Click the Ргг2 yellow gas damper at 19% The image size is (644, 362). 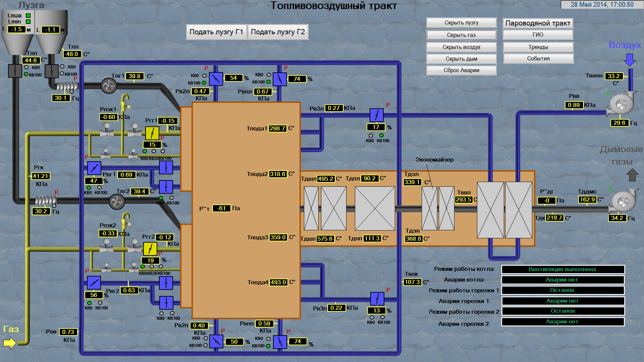click(x=150, y=249)
